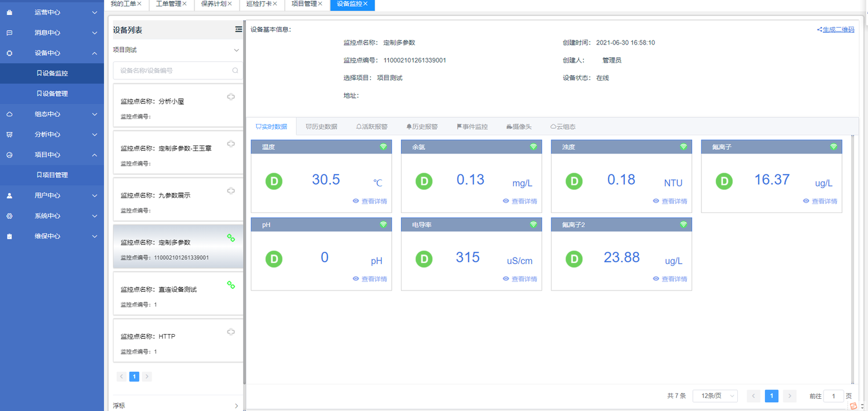The height and width of the screenshot is (411, 868).
Task: Click the wifi signal icon on 浊度 card
Action: (x=683, y=147)
